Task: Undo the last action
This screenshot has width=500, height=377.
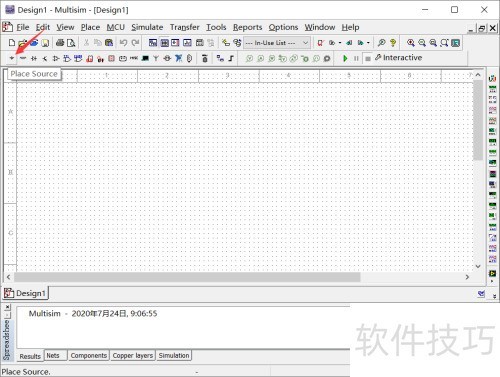Action: (123, 43)
